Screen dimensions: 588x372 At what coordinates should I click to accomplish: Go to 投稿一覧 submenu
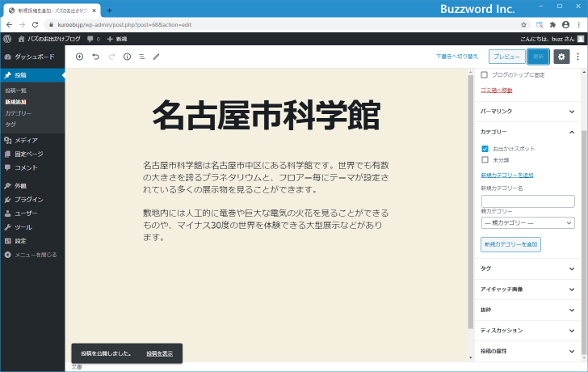16,91
